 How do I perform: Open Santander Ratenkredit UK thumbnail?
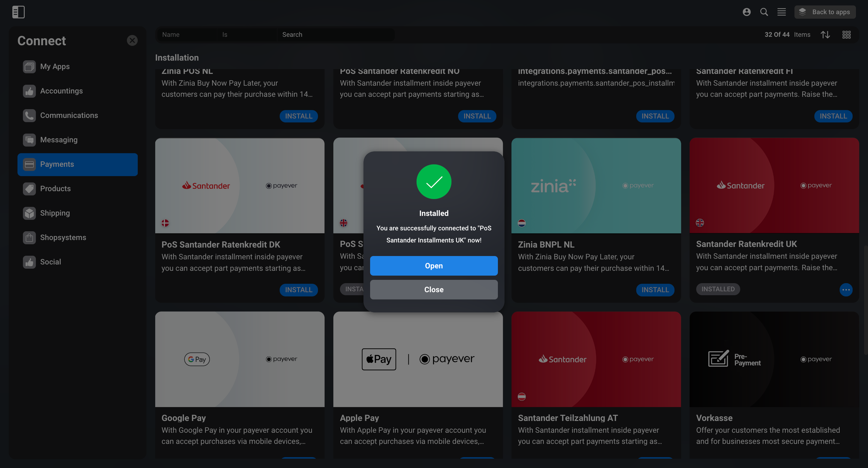pos(774,185)
